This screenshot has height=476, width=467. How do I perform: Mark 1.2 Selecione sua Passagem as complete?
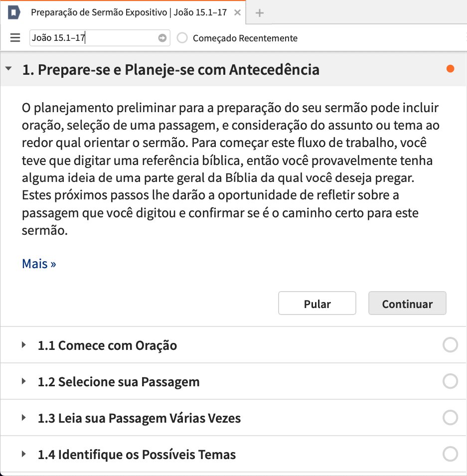coord(450,381)
